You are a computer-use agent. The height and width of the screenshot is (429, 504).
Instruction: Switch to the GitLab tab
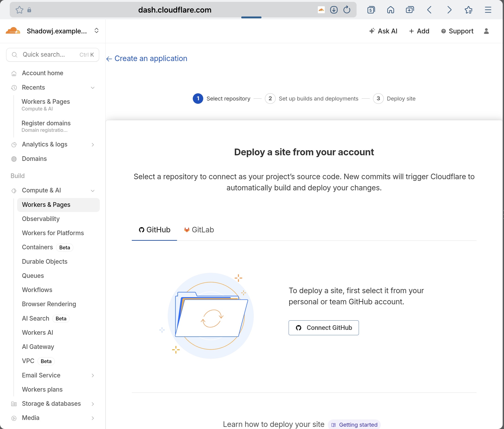[199, 230]
